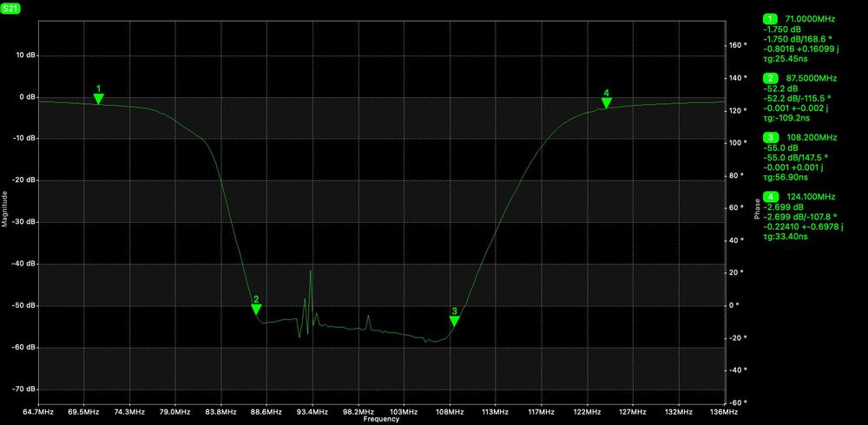The width and height of the screenshot is (868, 425).
Task: Click the Frequency axis label
Action: tap(381, 420)
